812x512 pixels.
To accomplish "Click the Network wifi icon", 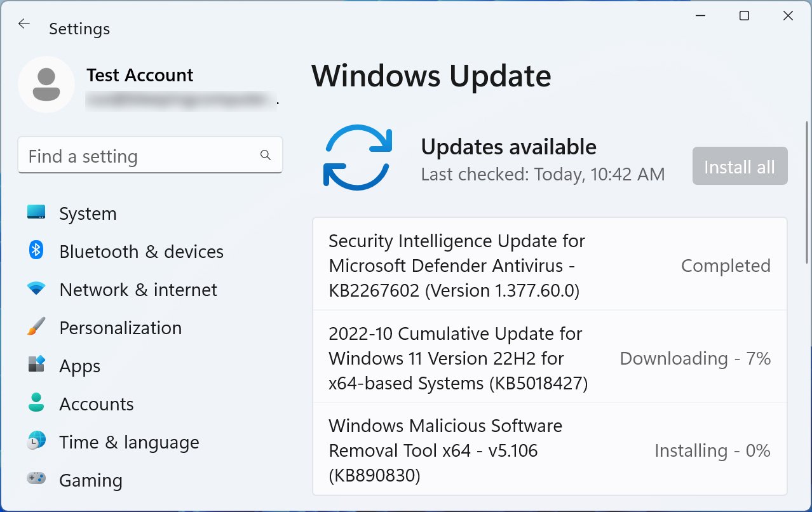I will tap(36, 289).
